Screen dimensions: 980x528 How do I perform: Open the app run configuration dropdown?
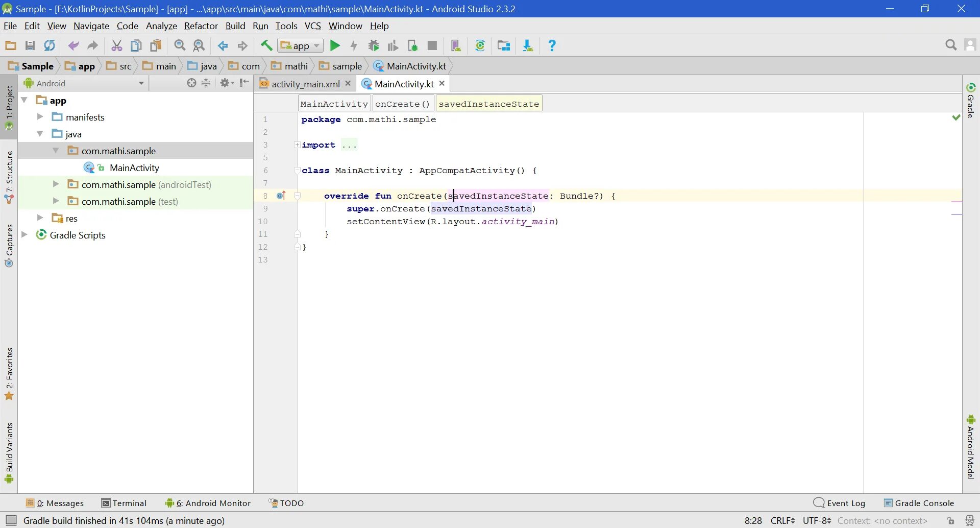coord(301,46)
